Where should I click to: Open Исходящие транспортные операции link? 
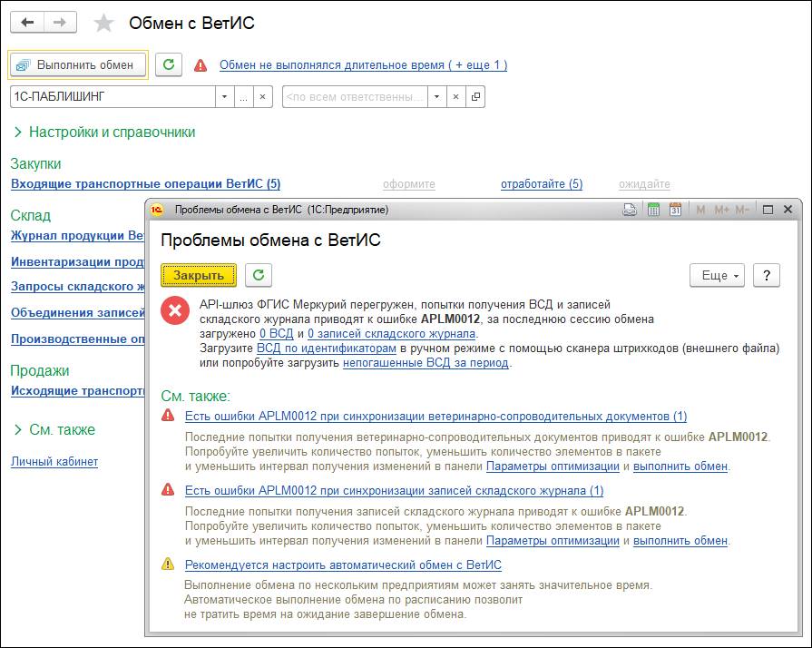click(78, 391)
